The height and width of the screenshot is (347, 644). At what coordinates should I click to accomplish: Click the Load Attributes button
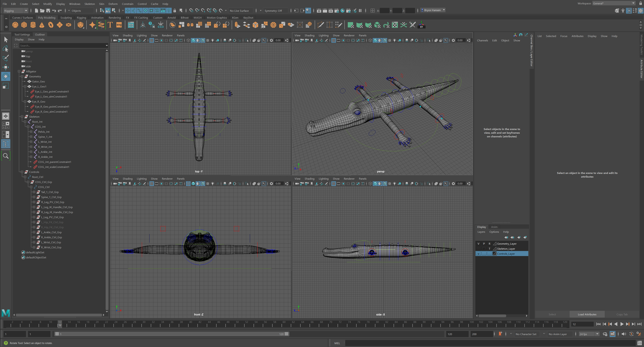[587, 314]
